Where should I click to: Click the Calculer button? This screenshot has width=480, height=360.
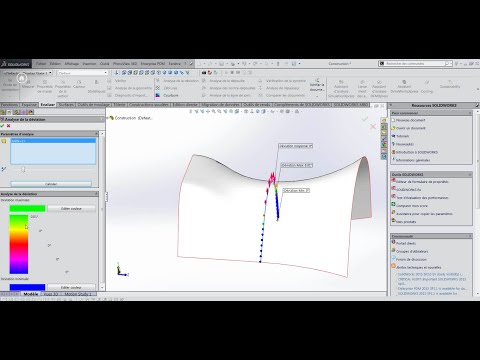[51, 184]
